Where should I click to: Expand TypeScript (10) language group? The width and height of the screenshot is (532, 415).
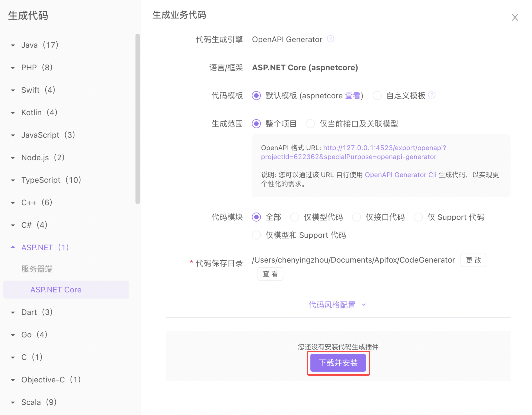(x=51, y=180)
